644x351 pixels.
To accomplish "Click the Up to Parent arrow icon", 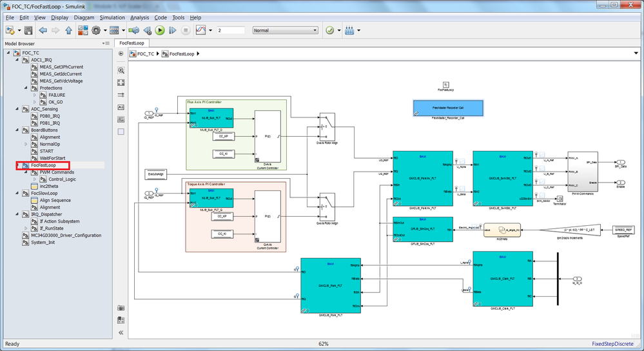I will click(x=68, y=30).
